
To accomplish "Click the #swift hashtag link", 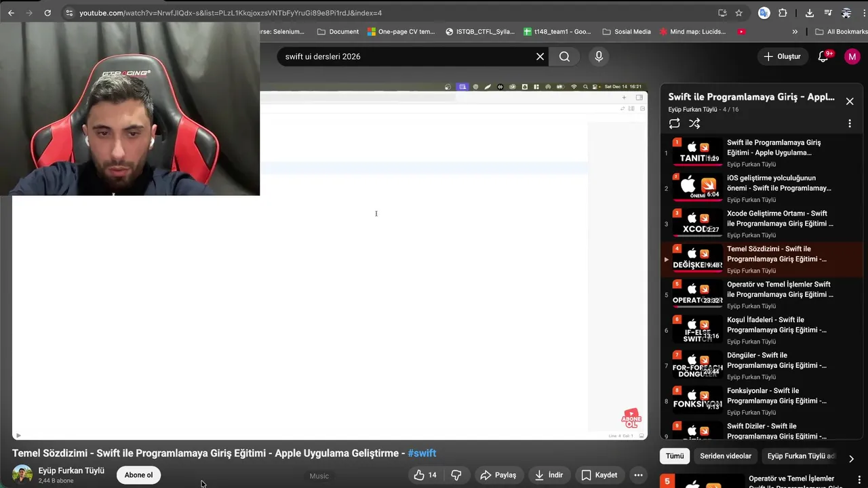I will click(x=422, y=453).
